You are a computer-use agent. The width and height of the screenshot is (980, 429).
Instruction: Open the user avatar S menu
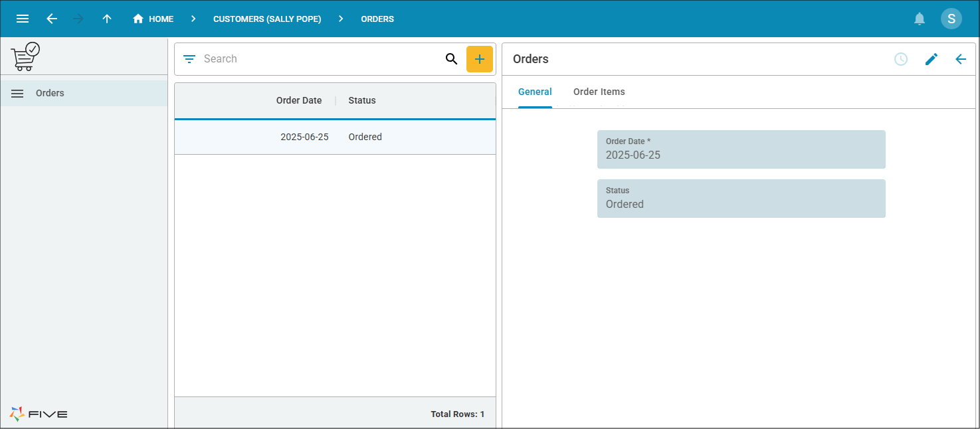pos(951,19)
